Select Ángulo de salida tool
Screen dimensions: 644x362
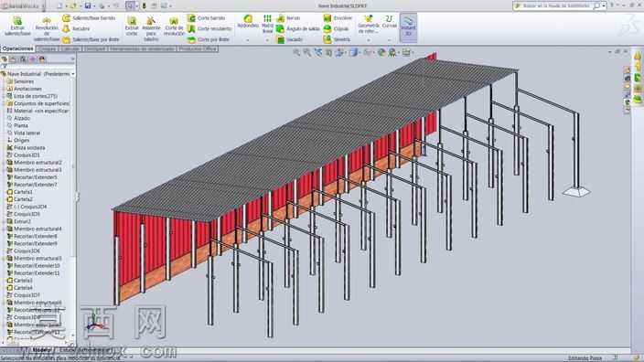tap(298, 28)
